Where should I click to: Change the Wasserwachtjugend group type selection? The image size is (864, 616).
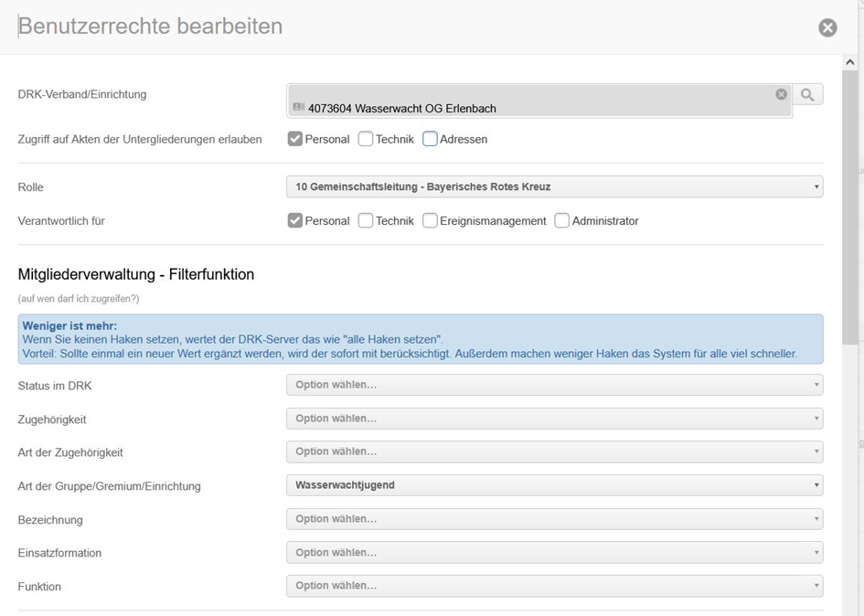[554, 485]
